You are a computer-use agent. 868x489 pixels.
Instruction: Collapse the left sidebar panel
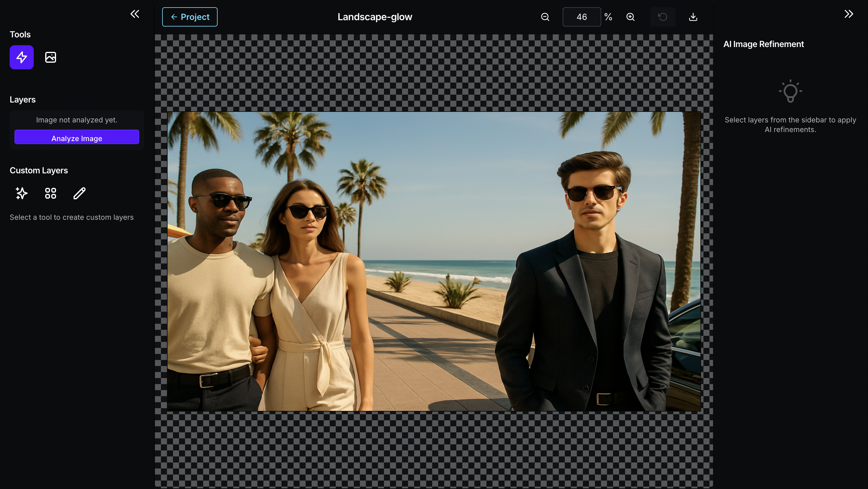pyautogui.click(x=135, y=14)
